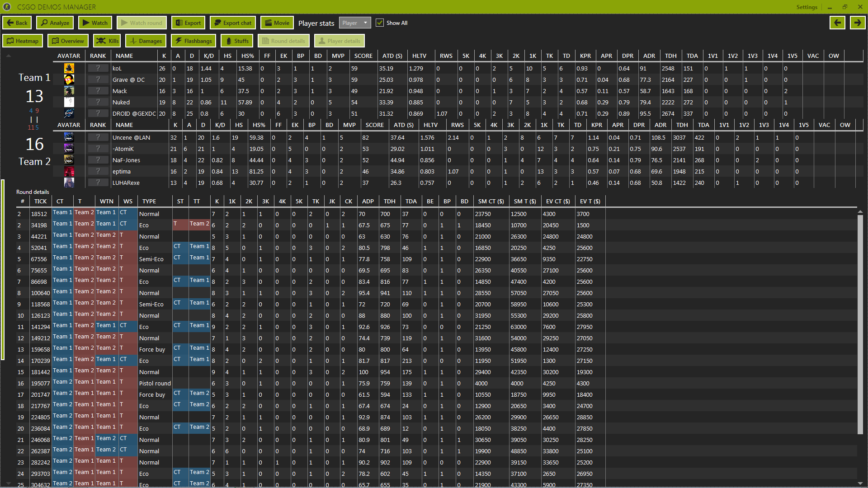Go back with the Back button
Image resolution: width=868 pixels, height=488 pixels.
tap(17, 23)
